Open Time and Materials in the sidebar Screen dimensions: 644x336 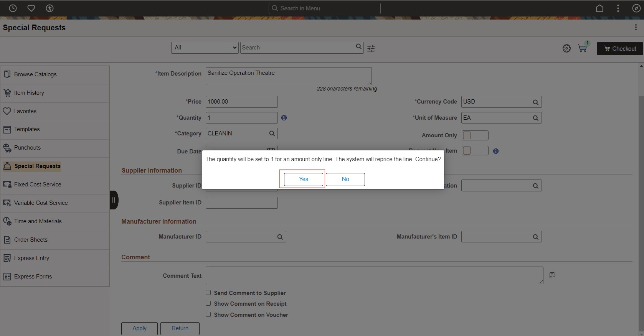[x=55, y=221]
